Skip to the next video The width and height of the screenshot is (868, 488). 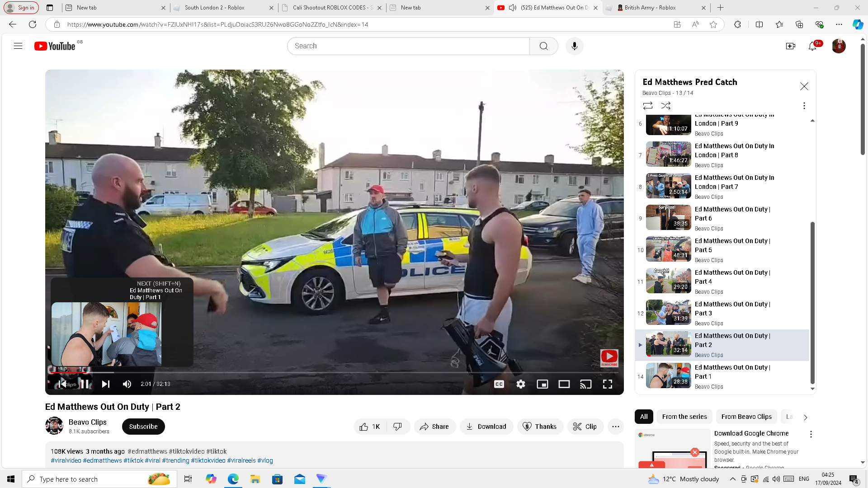click(106, 384)
